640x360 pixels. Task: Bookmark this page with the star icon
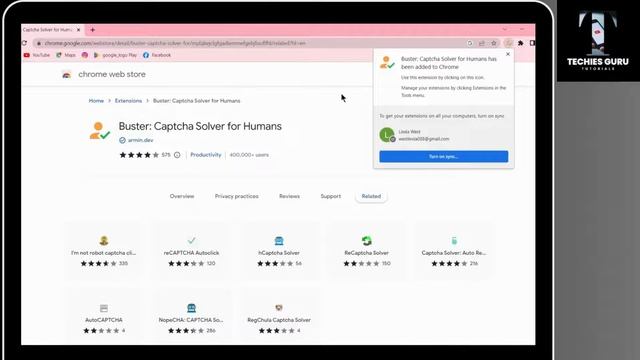coord(493,43)
